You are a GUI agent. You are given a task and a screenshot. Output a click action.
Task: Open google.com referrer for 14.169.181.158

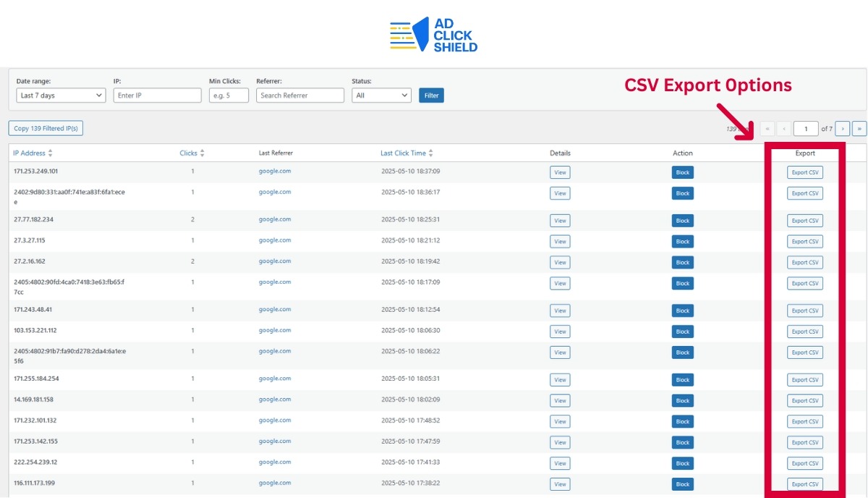point(275,400)
